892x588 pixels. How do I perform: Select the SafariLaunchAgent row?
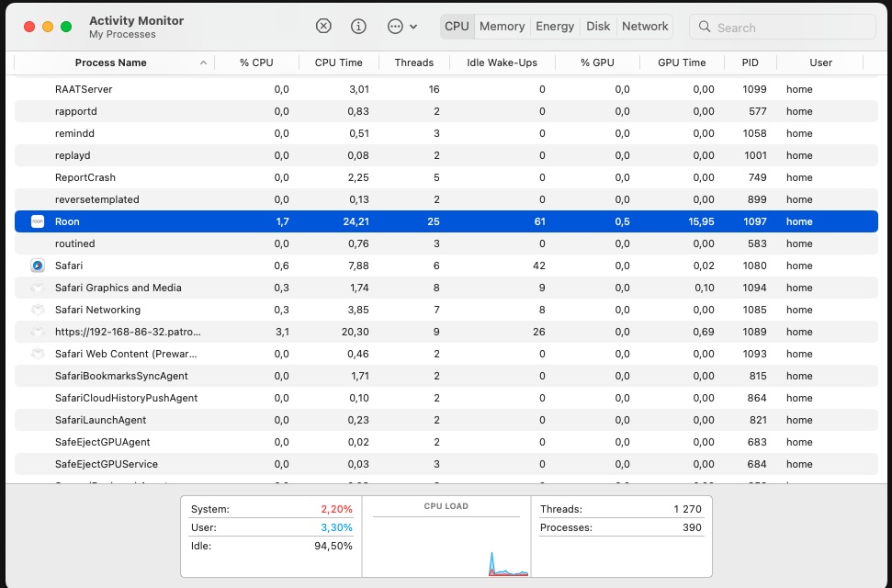pyautogui.click(x=446, y=420)
